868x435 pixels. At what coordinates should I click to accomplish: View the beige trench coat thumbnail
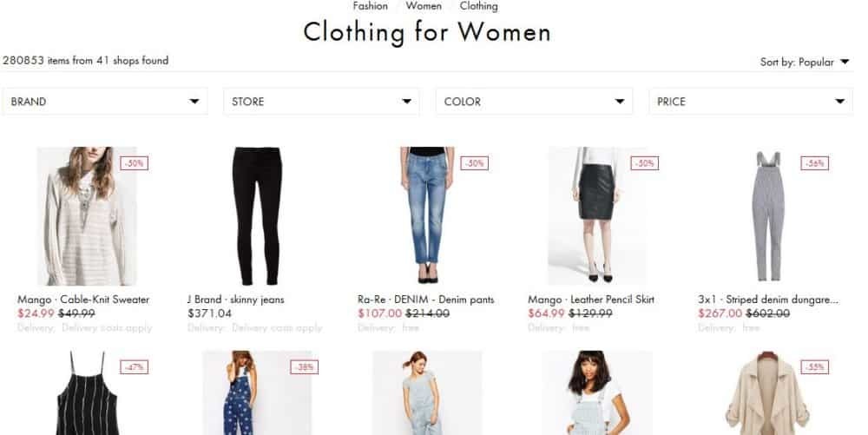[x=767, y=393]
